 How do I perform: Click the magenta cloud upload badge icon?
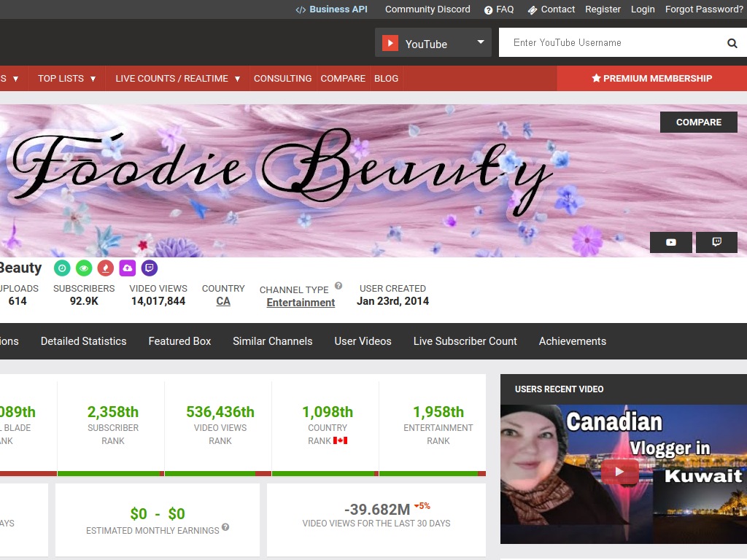click(128, 268)
